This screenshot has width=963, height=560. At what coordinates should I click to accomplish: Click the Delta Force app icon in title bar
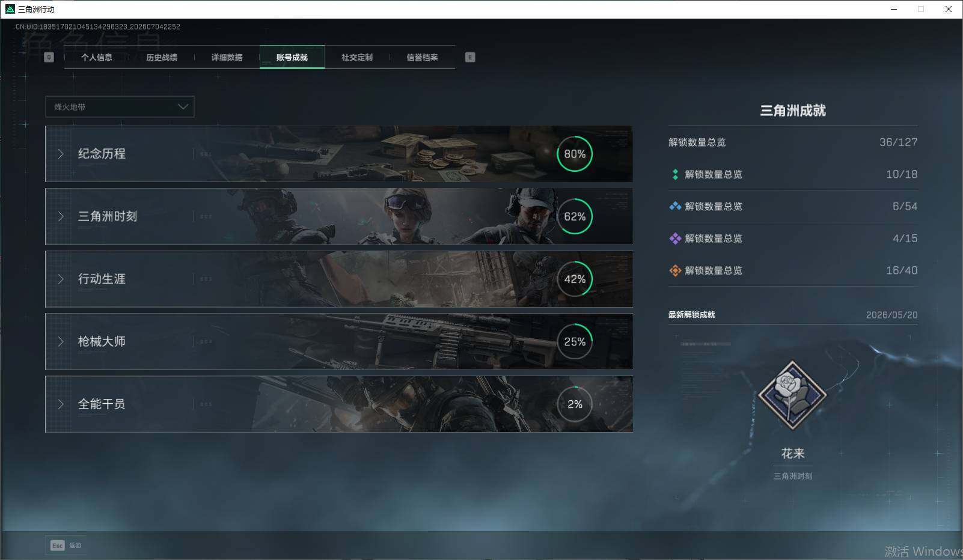click(10, 9)
